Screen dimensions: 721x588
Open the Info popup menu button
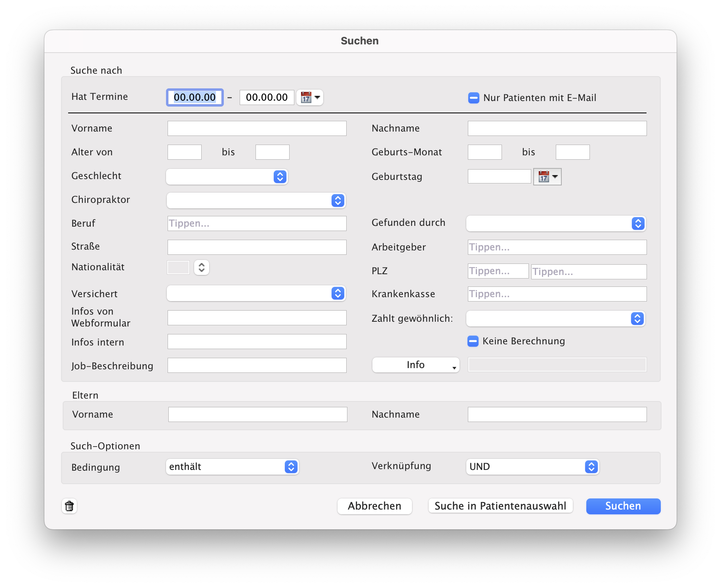pos(416,365)
